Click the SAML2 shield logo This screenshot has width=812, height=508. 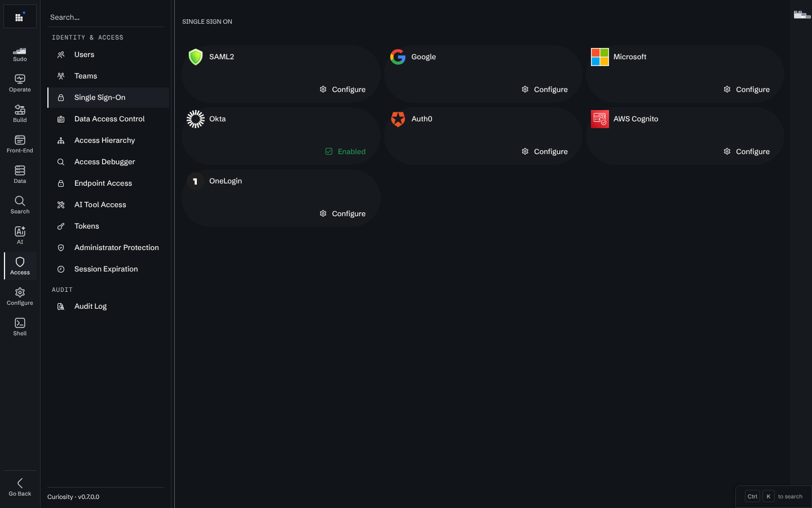coord(196,57)
